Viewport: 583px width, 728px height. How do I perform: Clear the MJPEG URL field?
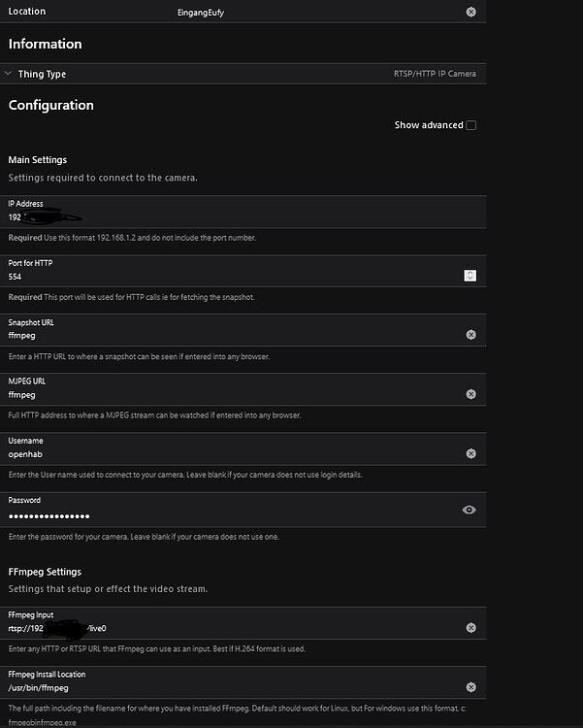pos(470,394)
